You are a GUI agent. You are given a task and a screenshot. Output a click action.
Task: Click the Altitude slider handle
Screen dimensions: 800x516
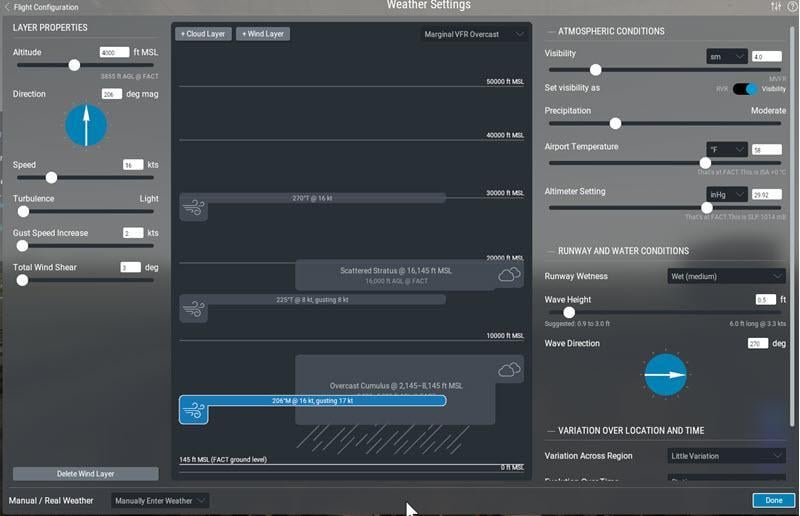click(74, 65)
